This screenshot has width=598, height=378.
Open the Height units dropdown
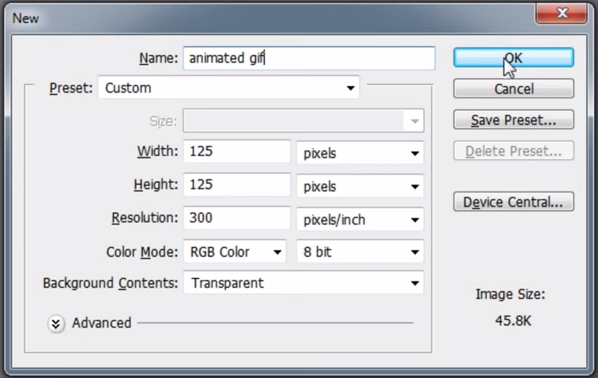[x=360, y=186]
